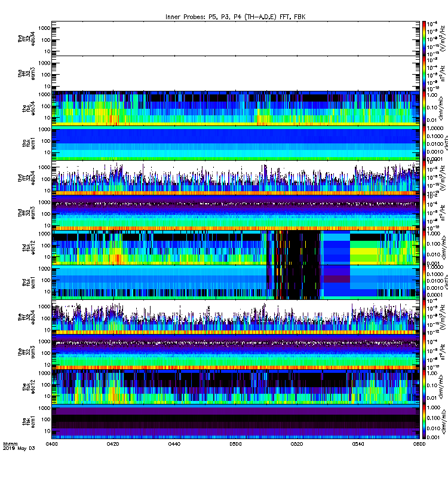Click the color bar beside tha fbk edc34 panel
This screenshot has width=448, height=478.
tap(424, 108)
